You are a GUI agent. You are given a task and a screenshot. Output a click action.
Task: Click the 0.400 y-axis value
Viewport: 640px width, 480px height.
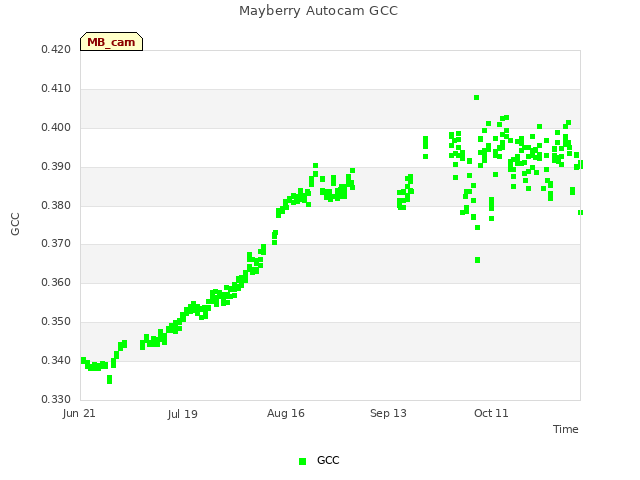point(56,127)
